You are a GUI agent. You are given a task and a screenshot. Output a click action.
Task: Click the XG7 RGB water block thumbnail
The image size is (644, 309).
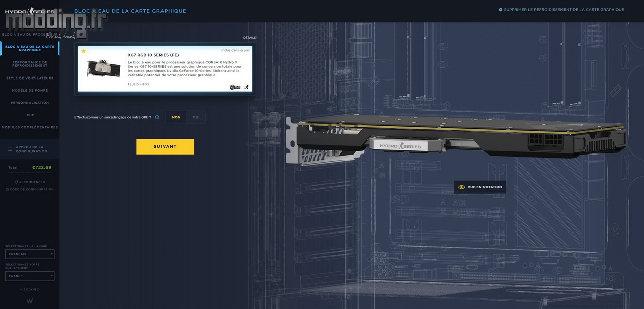(103, 68)
